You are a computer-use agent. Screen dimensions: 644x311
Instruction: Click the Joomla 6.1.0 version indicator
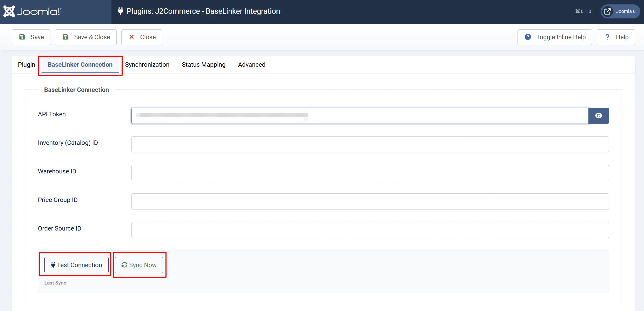[583, 11]
